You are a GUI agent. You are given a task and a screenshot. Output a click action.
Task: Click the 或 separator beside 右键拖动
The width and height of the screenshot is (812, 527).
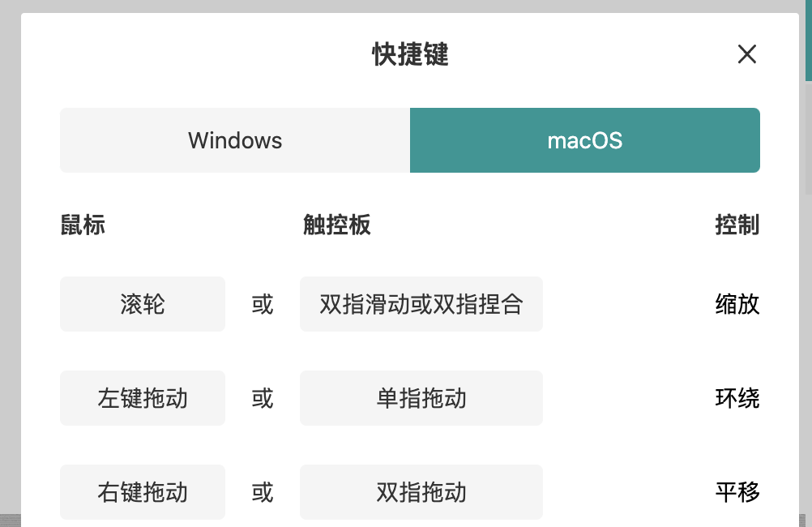[x=263, y=492]
